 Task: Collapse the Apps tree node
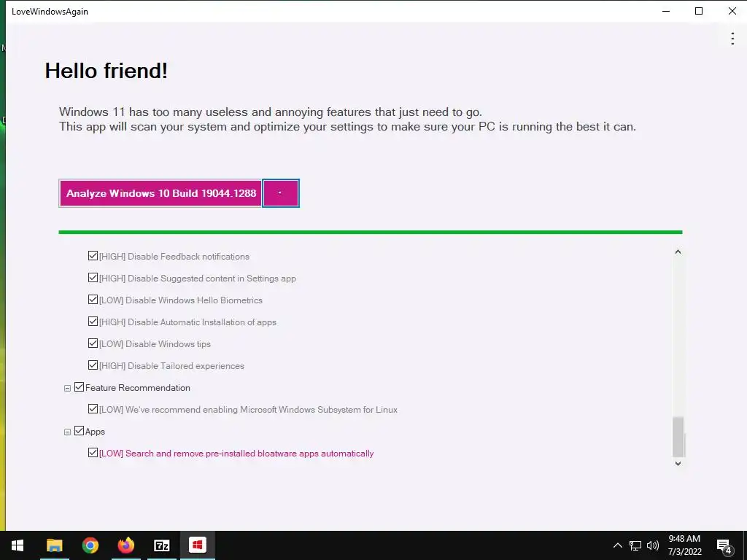click(67, 432)
